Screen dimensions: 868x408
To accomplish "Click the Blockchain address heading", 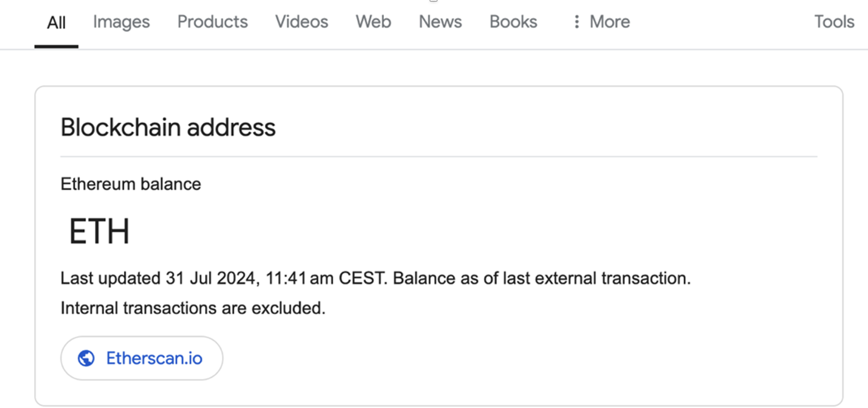I will [x=168, y=127].
